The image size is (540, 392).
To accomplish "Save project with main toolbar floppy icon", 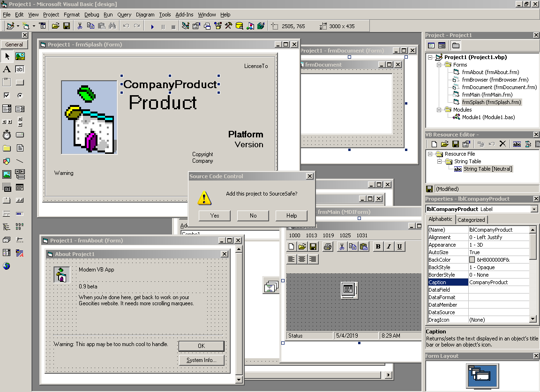I will (x=67, y=26).
